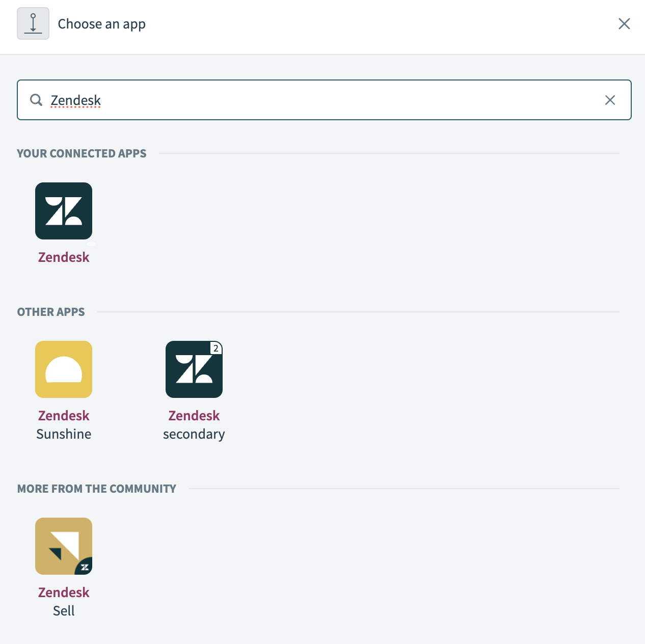Select the connected Zendesk app icon
645x644 pixels.
pyautogui.click(x=63, y=211)
